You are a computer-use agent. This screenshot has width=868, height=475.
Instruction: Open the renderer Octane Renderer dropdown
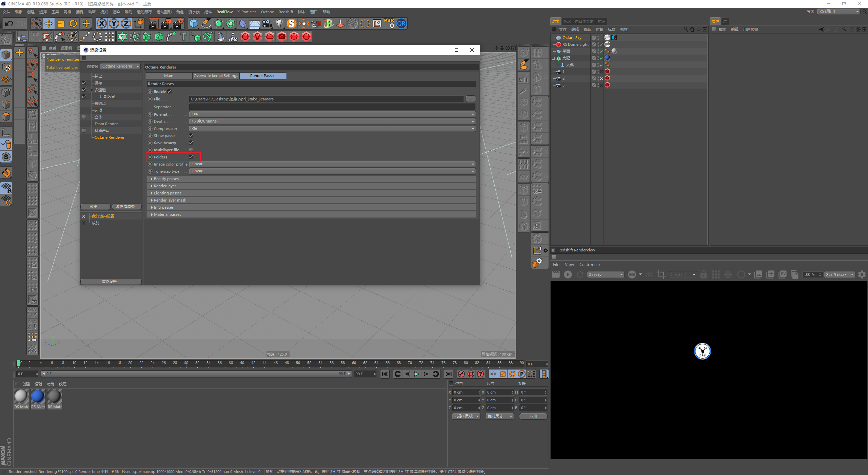pos(120,66)
